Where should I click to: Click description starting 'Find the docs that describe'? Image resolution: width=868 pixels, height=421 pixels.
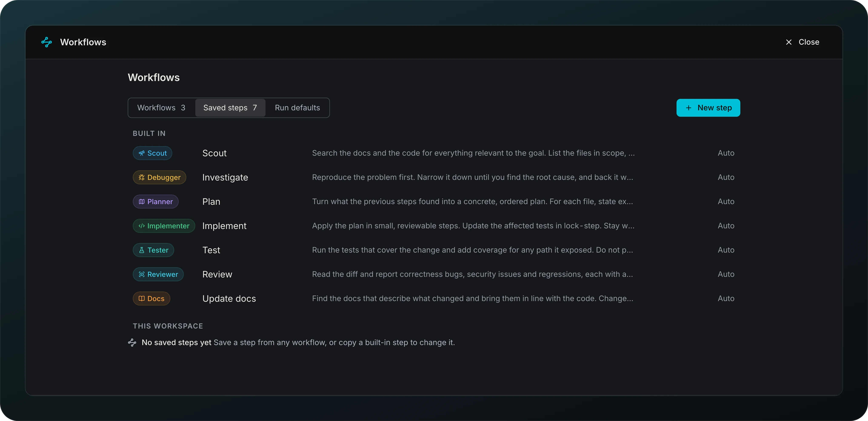473,299
